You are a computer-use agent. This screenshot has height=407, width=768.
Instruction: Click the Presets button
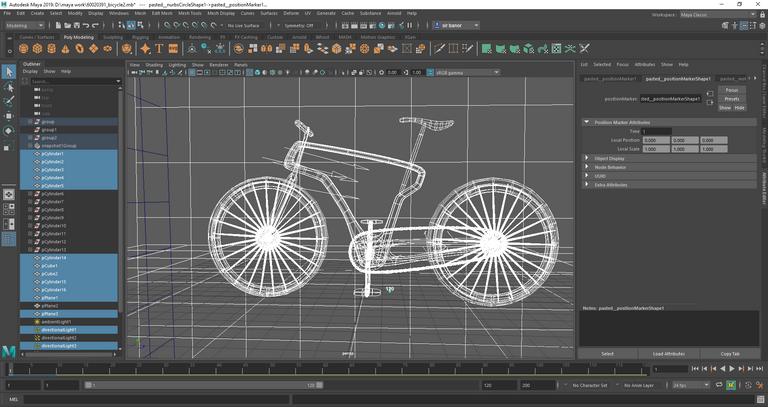(x=732, y=98)
